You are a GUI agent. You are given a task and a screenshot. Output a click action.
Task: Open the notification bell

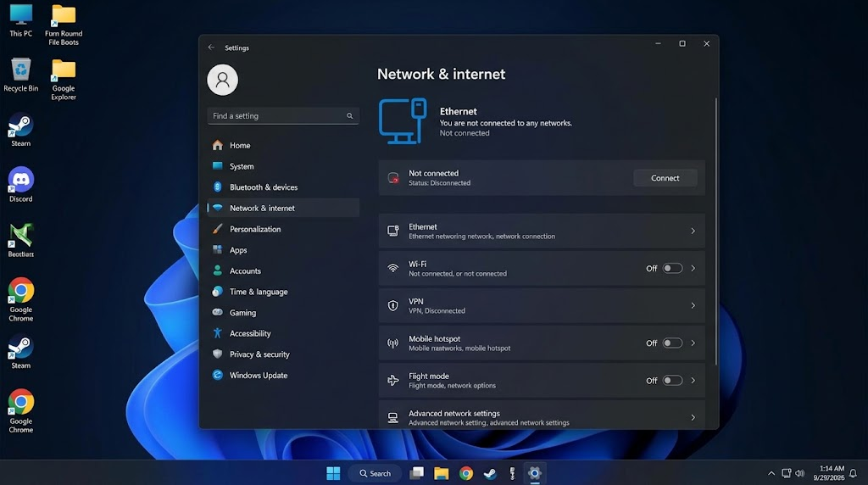[x=853, y=473]
